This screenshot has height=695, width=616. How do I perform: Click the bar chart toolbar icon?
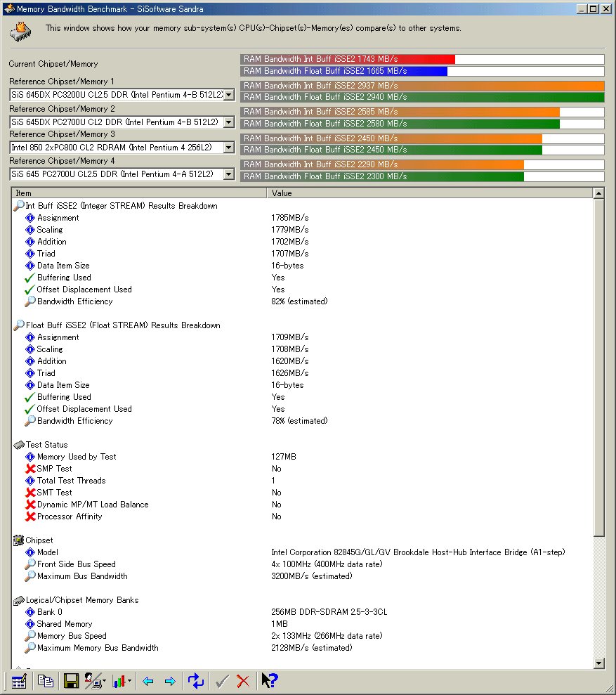coord(118,681)
